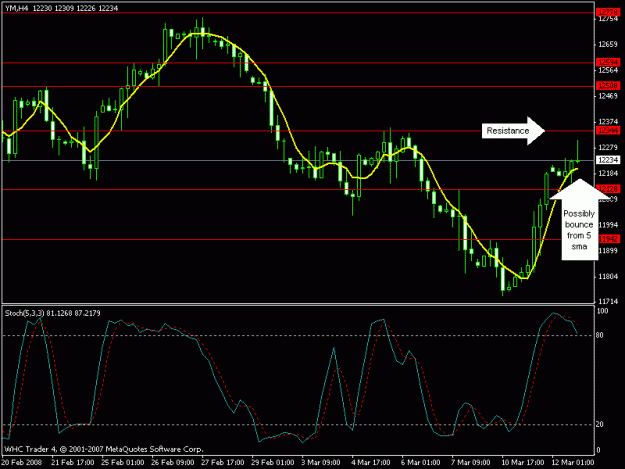625x469 pixels.
Task: Click the stochastic signal value 87.2179
Action: pyautogui.click(x=87, y=314)
